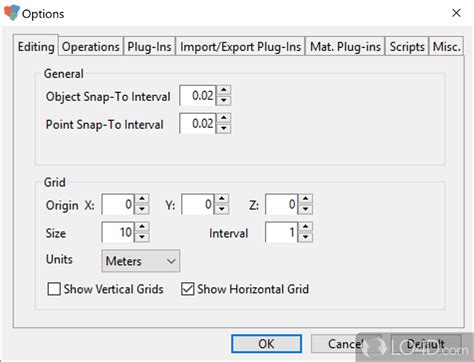
Task: Click the Object Snap-To Interval value field
Action: coord(198,96)
